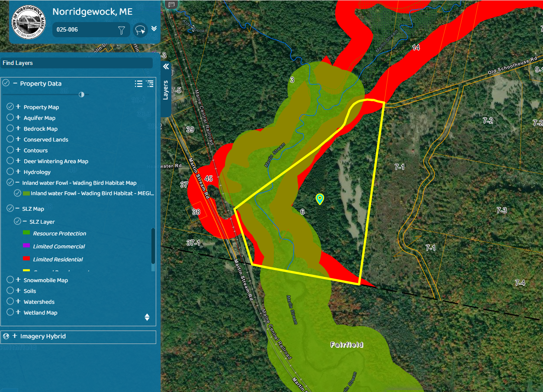This screenshot has height=392, width=543.
Task: Disable the SLZ Map layer
Action: coord(10,208)
